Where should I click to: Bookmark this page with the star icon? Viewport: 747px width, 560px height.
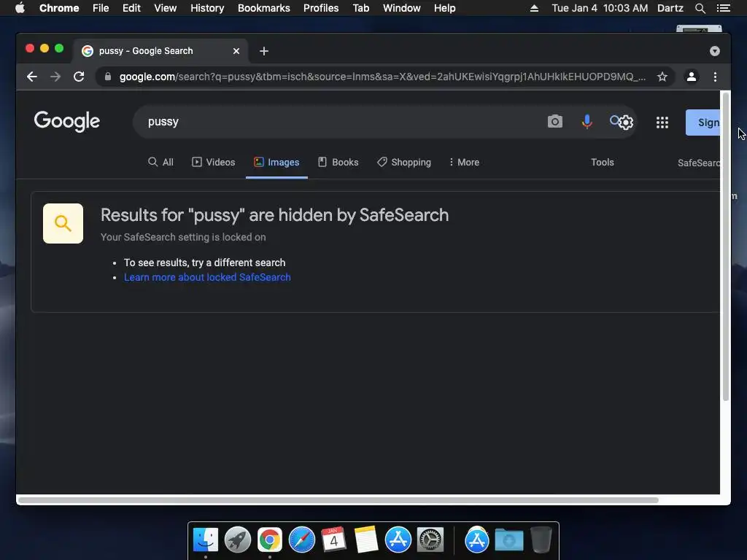[x=662, y=77]
